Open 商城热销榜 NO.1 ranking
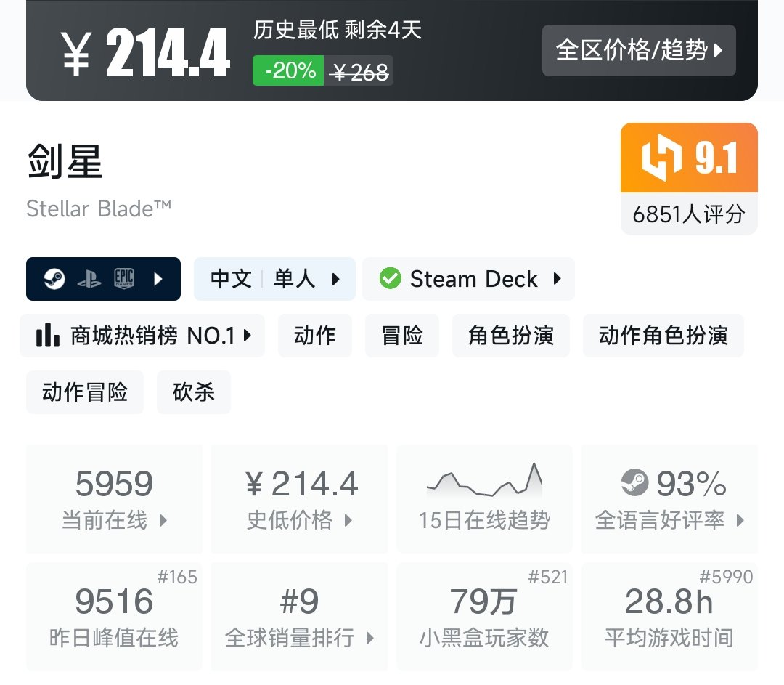 (142, 336)
